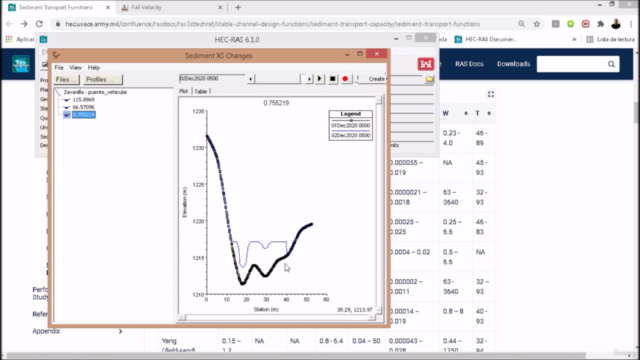Image resolution: width=640 pixels, height=360 pixels.
Task: Click plot vertical scrollbar up arrow
Action: (379, 100)
